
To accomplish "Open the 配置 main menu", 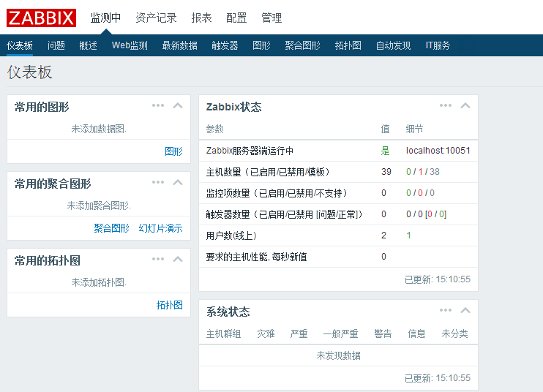I will 236,18.
